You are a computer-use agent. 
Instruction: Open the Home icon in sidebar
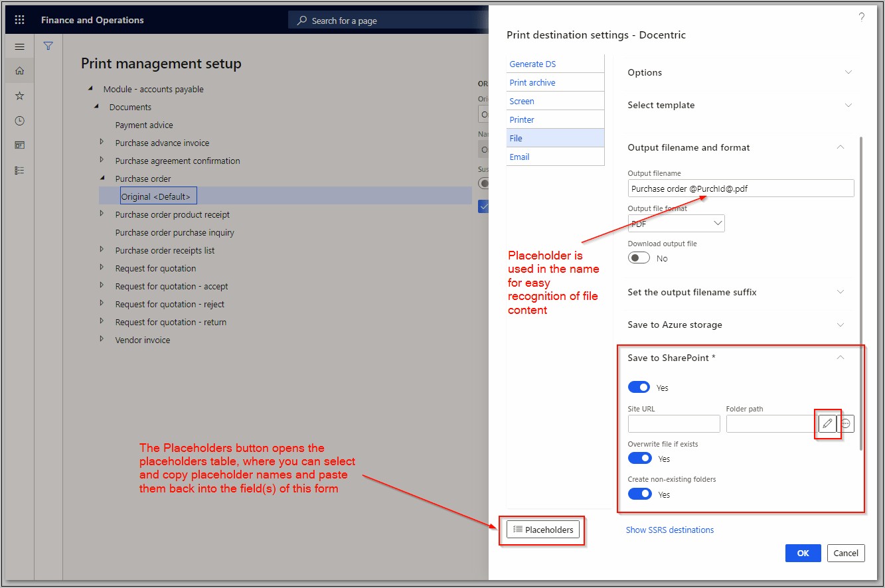(19, 71)
